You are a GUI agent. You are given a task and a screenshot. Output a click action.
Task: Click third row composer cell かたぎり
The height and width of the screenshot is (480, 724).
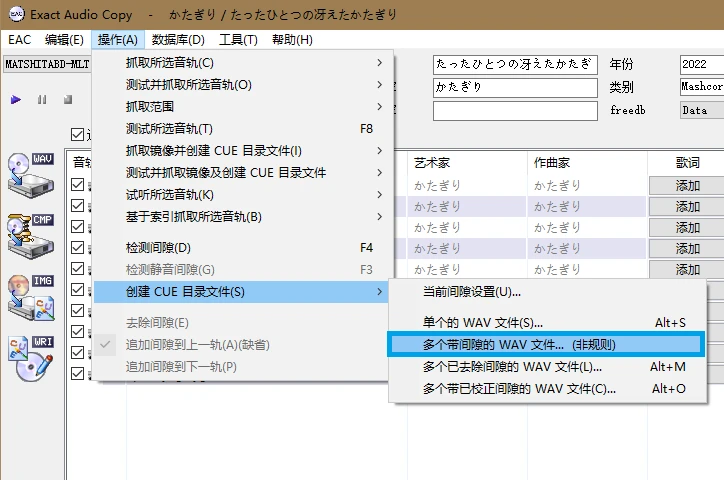click(x=587, y=228)
